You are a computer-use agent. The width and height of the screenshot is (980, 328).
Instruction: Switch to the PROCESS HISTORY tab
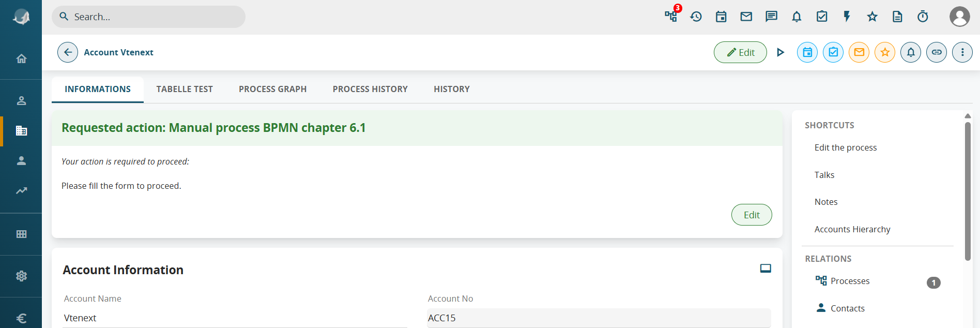(x=370, y=89)
